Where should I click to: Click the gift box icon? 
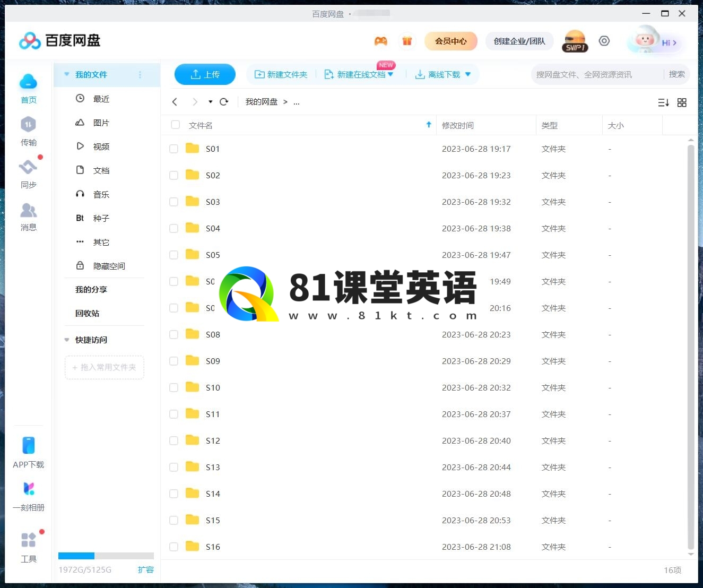[x=407, y=41]
